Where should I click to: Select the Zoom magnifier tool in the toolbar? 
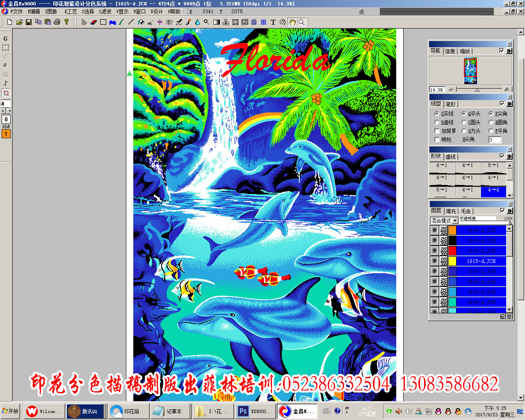301,22
